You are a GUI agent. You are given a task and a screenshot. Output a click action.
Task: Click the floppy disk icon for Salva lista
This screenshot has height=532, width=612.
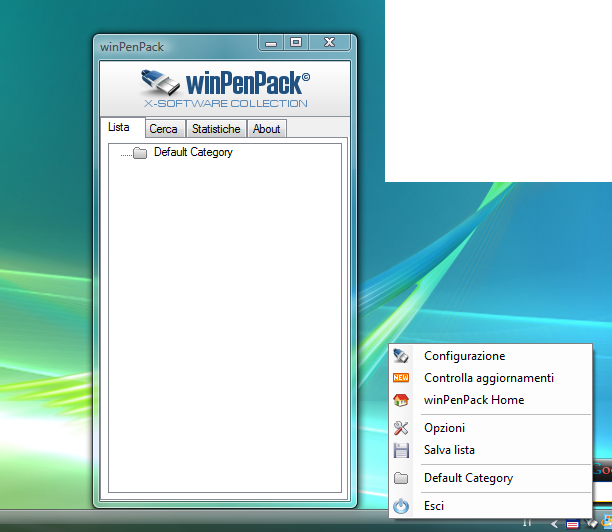pos(401,450)
